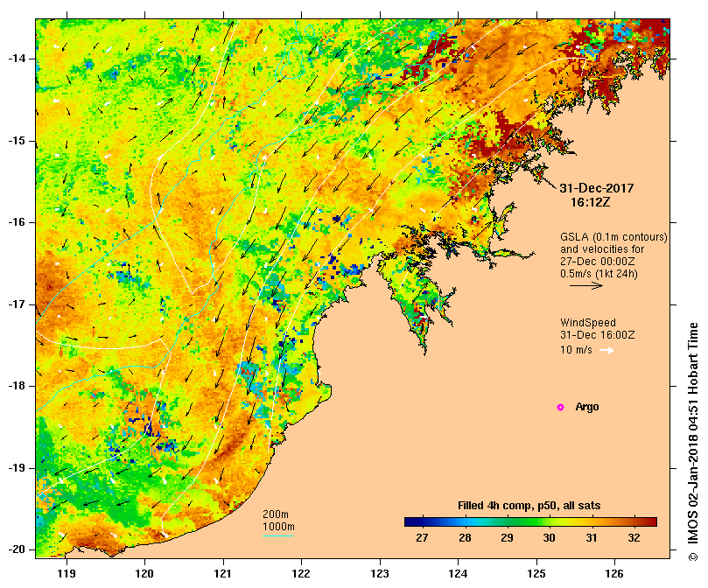Select the text GSLA (0.1m contours)

point(613,237)
